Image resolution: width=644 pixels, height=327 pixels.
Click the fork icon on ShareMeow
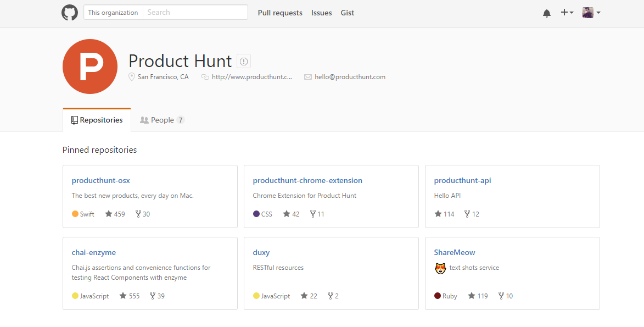pos(501,296)
